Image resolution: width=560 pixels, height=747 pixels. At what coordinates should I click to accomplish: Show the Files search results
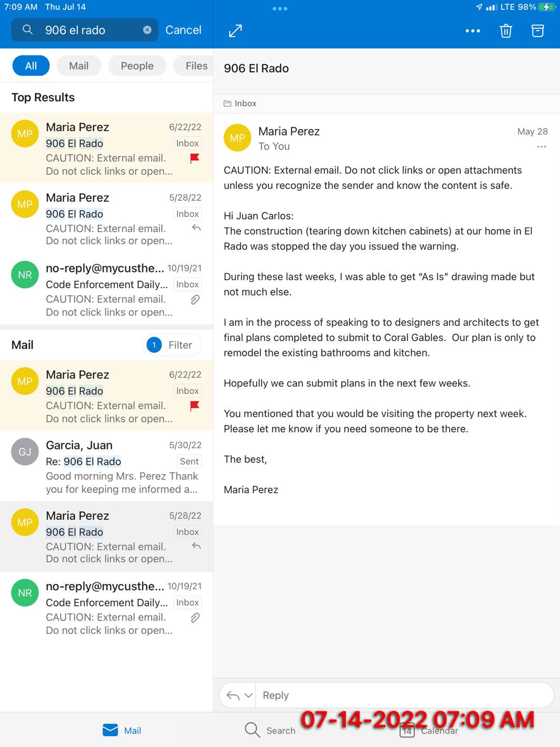196,66
